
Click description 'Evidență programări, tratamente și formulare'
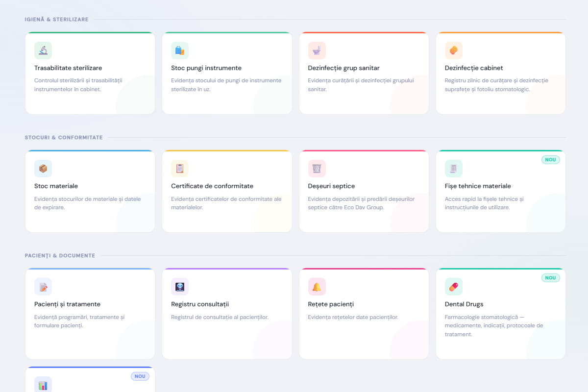[79, 321]
